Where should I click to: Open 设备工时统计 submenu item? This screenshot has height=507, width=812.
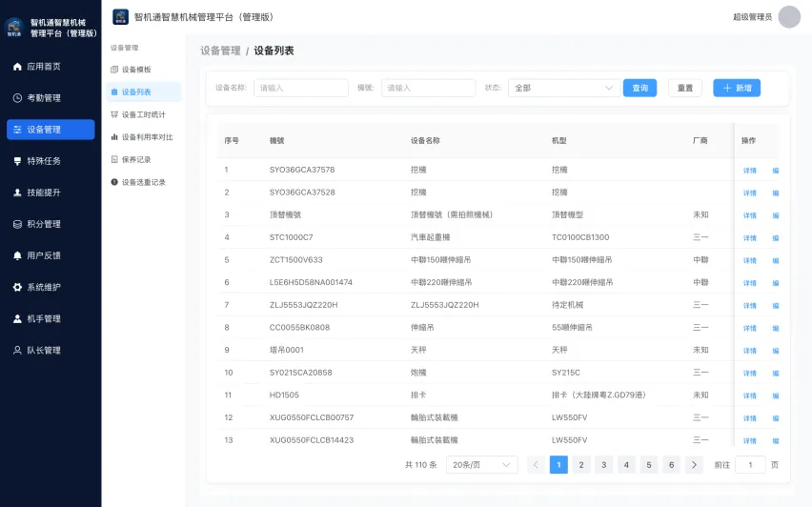tap(144, 114)
